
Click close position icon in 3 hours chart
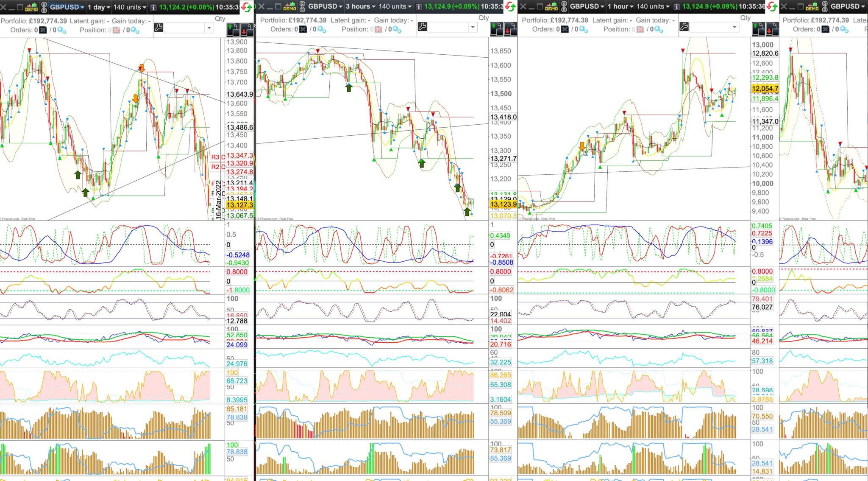point(378,29)
